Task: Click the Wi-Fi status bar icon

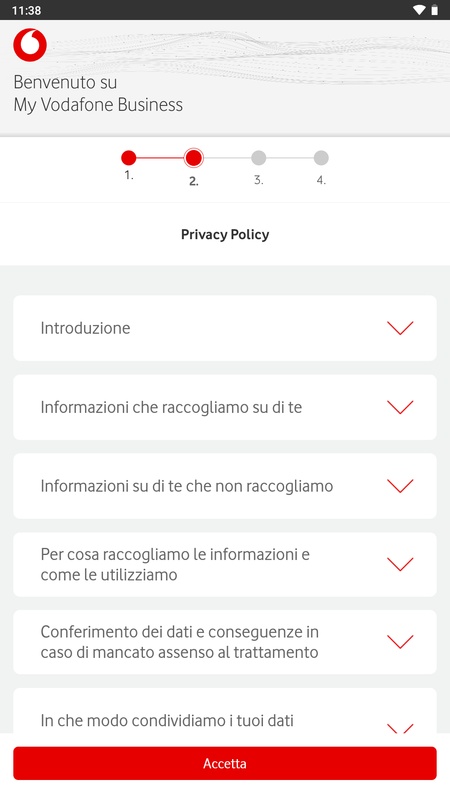Action: [419, 10]
